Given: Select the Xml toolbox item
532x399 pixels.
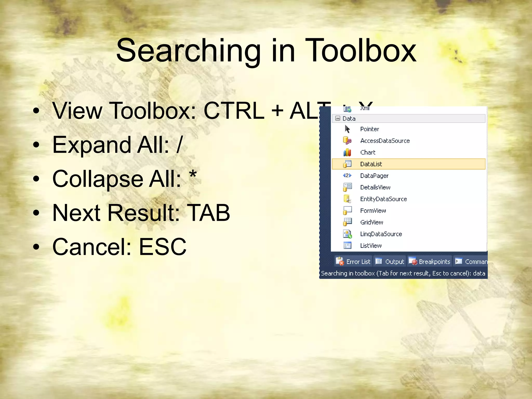Looking at the screenshot, I should click(x=408, y=109).
